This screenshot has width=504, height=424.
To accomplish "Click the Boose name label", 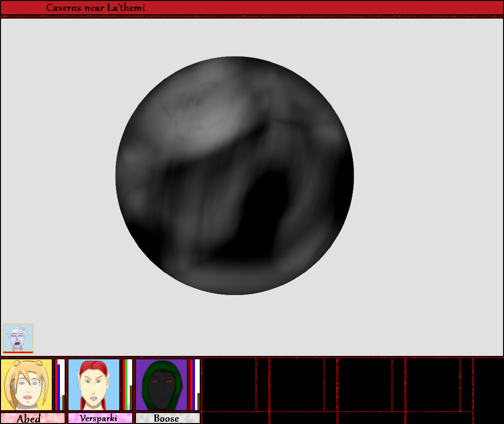I will pos(167,418).
